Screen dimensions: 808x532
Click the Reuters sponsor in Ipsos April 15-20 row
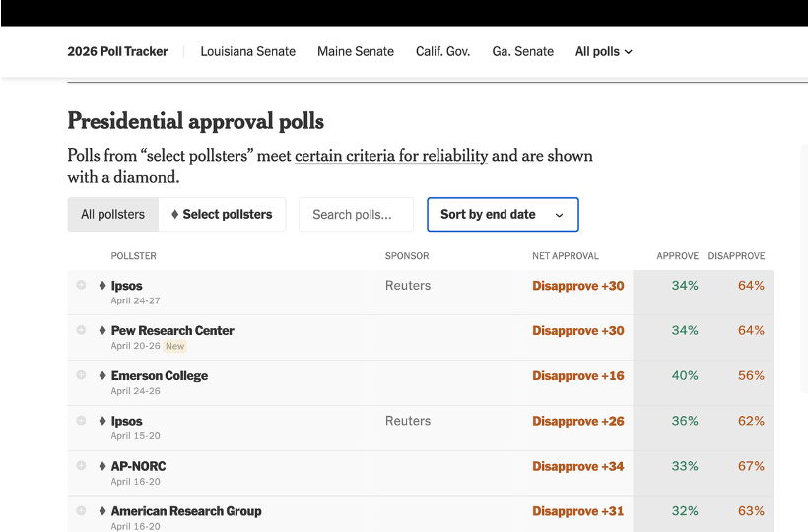(408, 421)
